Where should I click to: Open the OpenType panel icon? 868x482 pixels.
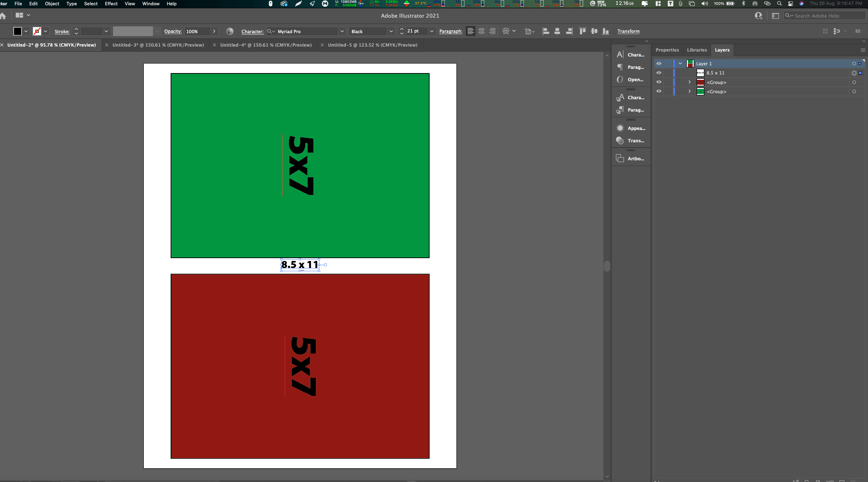(620, 79)
